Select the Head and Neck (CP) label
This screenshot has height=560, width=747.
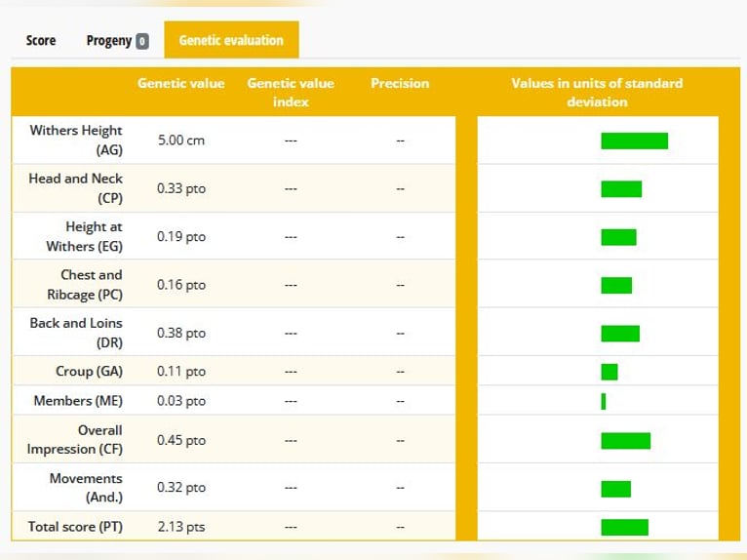click(76, 187)
